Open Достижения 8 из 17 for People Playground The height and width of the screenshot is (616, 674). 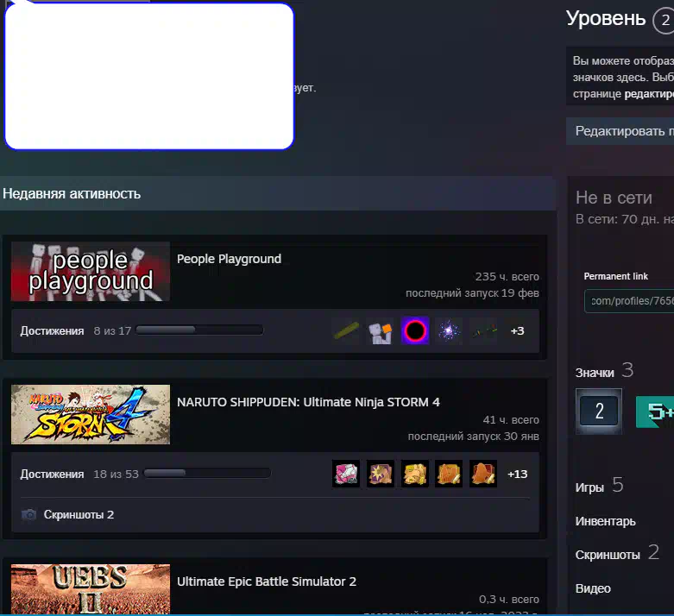(x=76, y=330)
